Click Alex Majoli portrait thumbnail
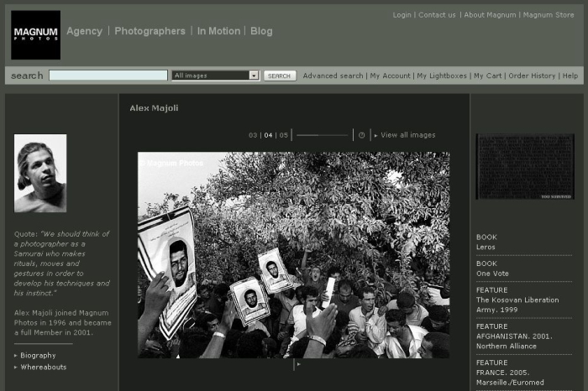The height and width of the screenshot is (391, 588). point(40,174)
